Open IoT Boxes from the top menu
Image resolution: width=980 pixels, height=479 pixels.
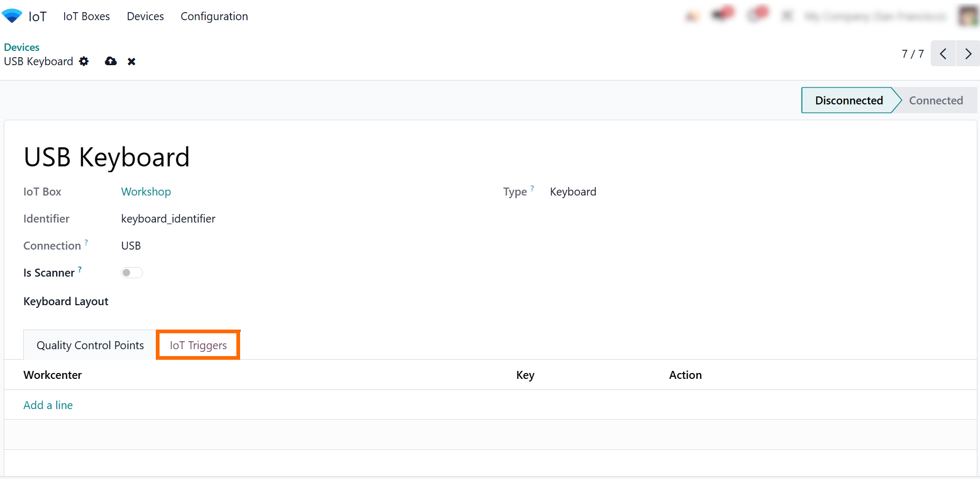86,16
